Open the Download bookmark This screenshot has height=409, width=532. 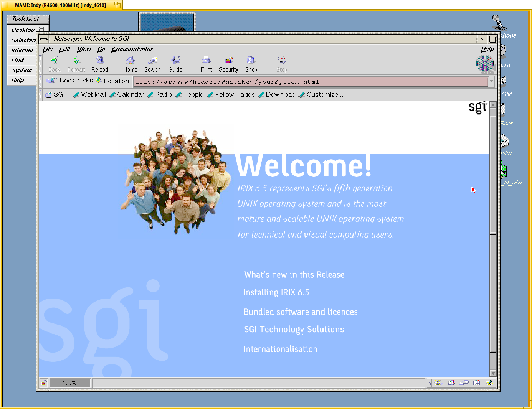click(277, 94)
